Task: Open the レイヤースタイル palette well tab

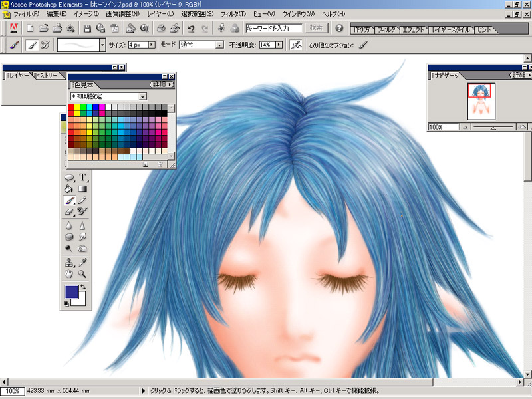Action: tap(451, 29)
